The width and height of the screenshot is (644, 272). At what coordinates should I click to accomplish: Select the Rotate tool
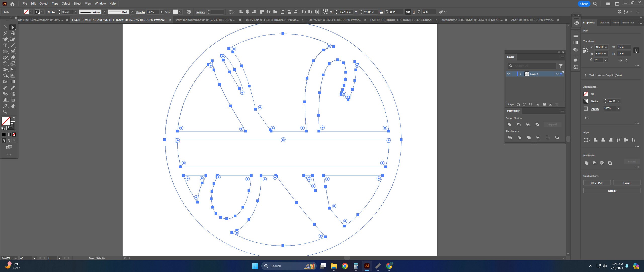(5, 63)
